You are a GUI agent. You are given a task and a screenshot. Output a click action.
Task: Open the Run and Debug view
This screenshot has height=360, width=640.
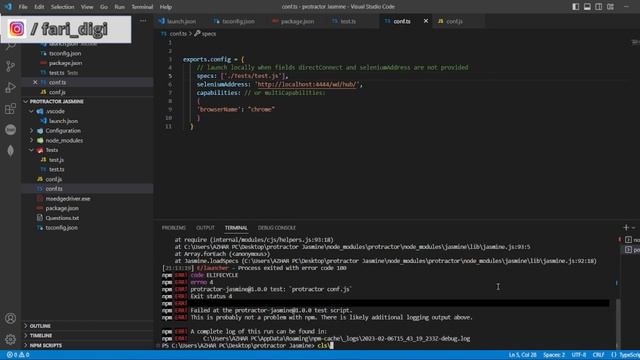[11, 87]
